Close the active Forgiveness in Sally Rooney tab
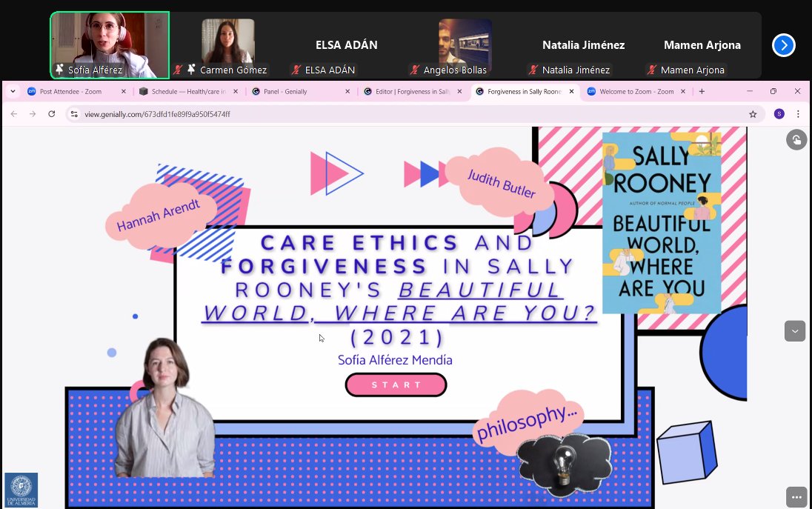 click(x=571, y=91)
